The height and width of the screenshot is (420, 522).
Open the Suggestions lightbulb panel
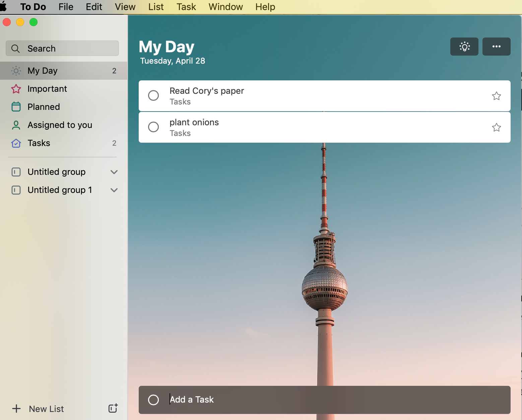coord(464,47)
